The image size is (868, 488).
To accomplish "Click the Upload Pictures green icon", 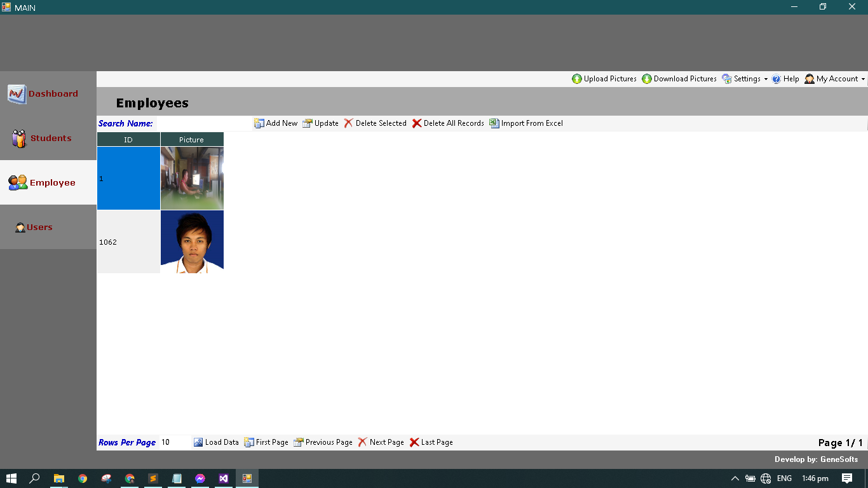I will [x=577, y=79].
